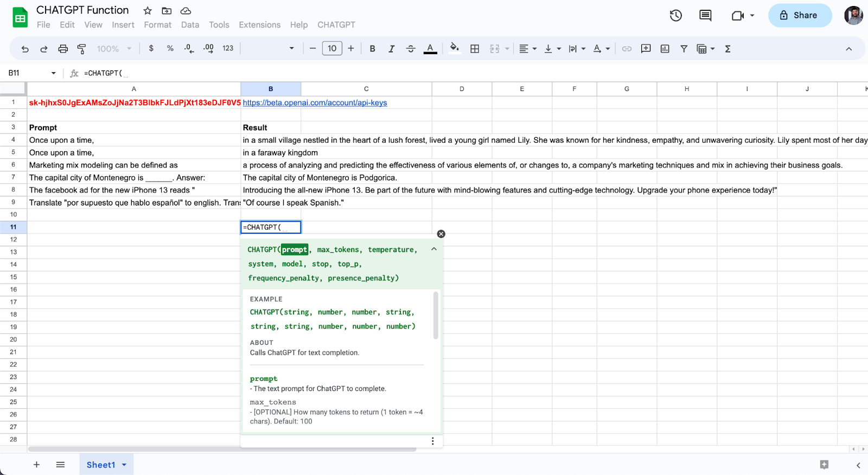Open more number formats 123
Image resolution: width=868 pixels, height=475 pixels.
(x=228, y=48)
